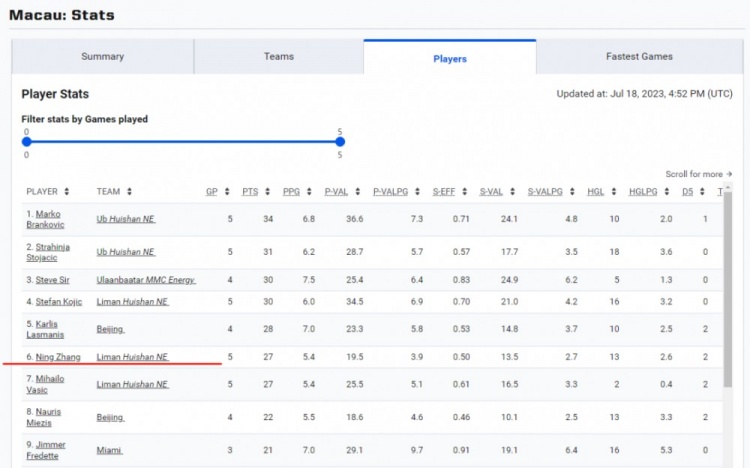Click sort arrows next to P-VAL

pos(357,191)
